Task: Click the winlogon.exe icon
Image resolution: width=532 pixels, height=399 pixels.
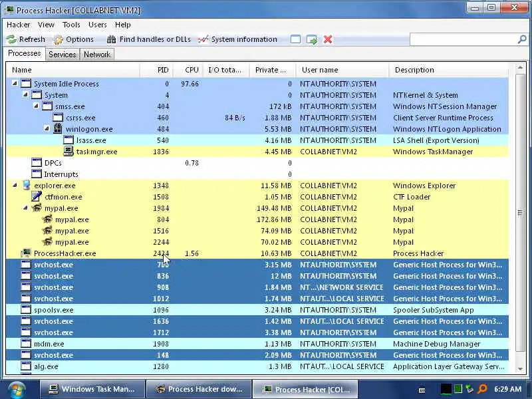Action: pyautogui.click(x=58, y=128)
